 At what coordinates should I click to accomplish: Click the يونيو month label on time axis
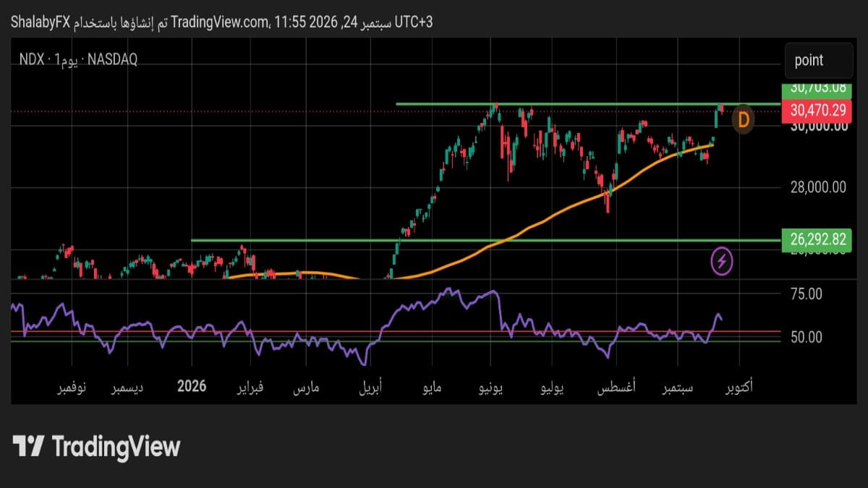tap(494, 388)
